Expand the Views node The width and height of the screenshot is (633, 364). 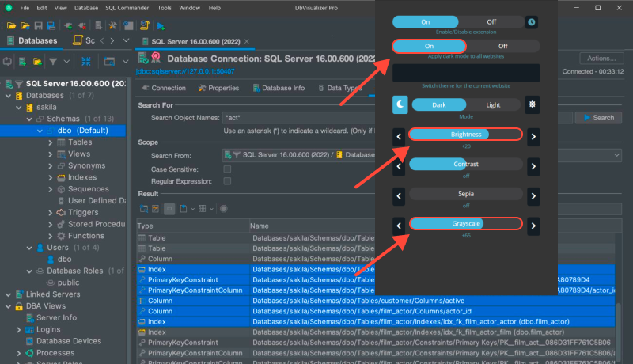tap(50, 154)
